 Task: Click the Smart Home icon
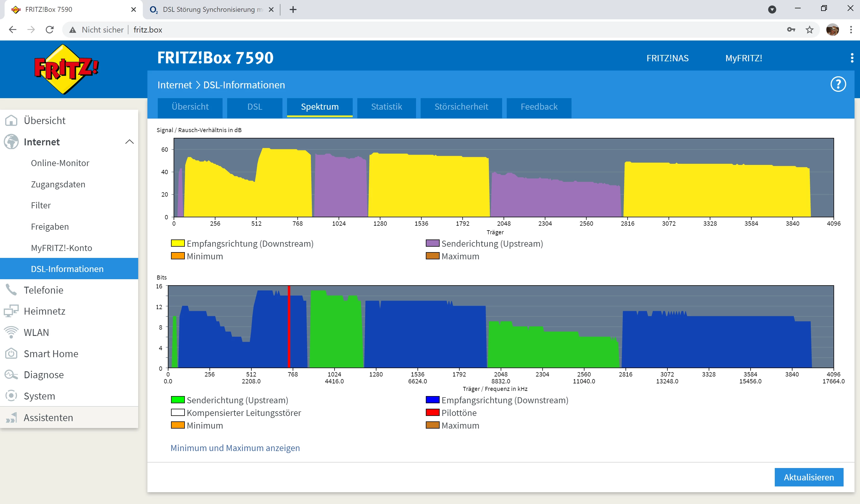(11, 353)
